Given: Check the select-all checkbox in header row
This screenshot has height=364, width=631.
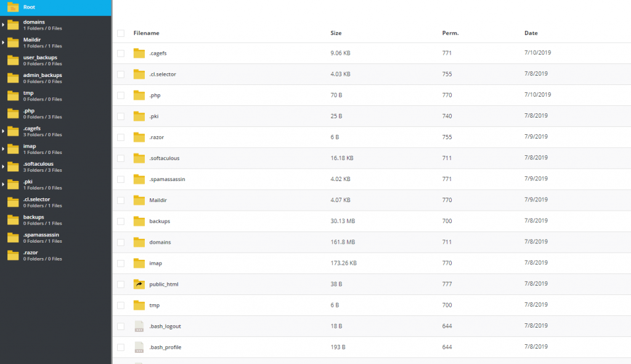Looking at the screenshot, I should [x=120, y=33].
